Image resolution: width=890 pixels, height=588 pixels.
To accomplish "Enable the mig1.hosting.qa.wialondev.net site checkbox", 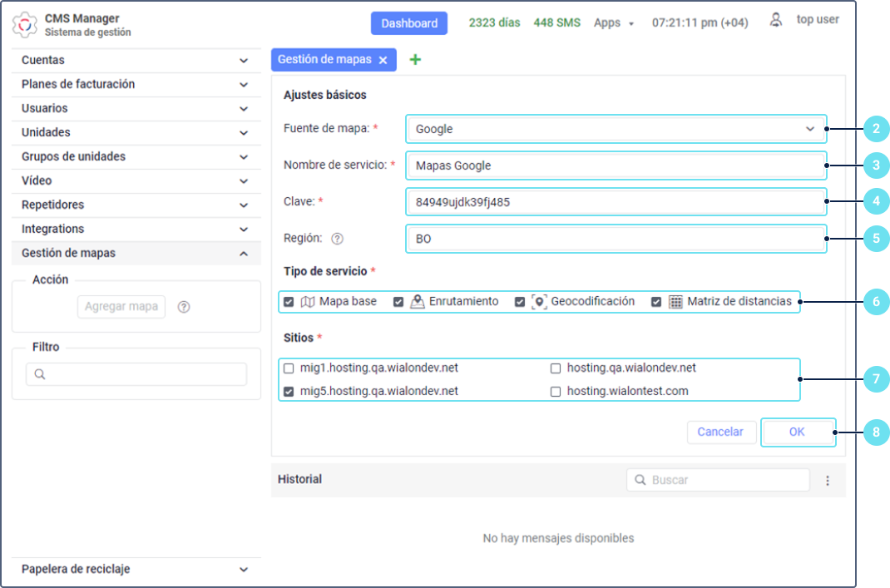I will coord(289,368).
